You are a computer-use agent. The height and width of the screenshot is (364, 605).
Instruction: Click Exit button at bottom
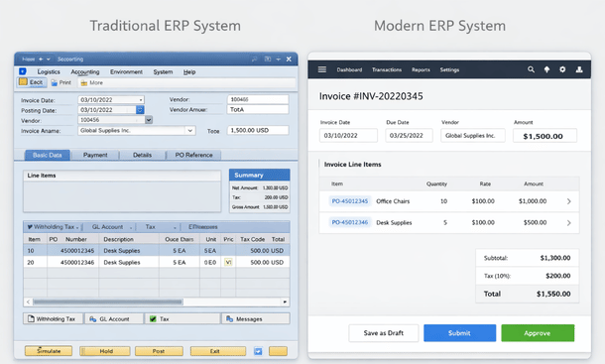[218, 351]
